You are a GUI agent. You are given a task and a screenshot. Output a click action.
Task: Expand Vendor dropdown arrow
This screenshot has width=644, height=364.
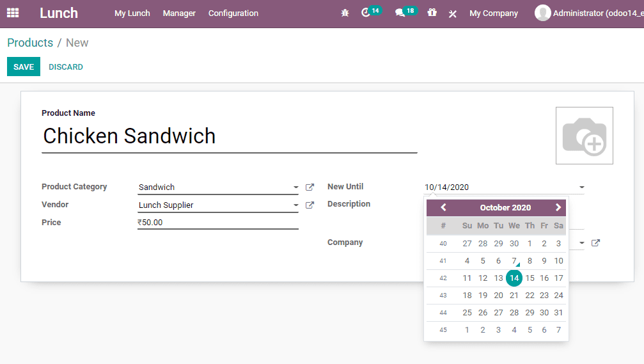(295, 205)
